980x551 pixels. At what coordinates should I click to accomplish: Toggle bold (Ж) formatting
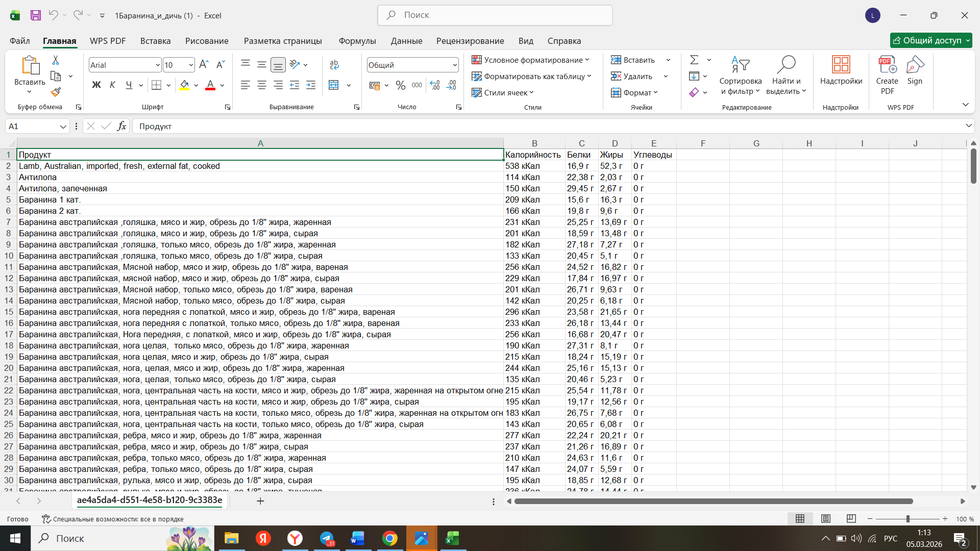96,85
